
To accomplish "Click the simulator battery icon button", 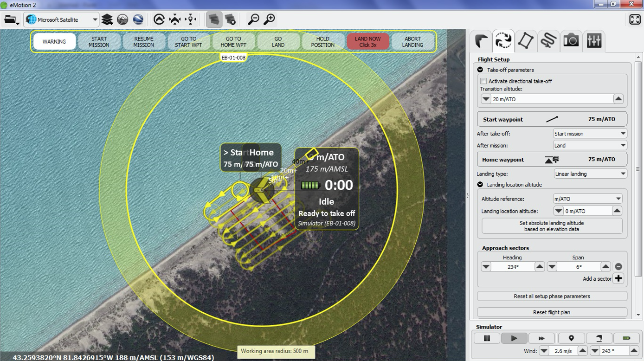I will [x=626, y=338].
